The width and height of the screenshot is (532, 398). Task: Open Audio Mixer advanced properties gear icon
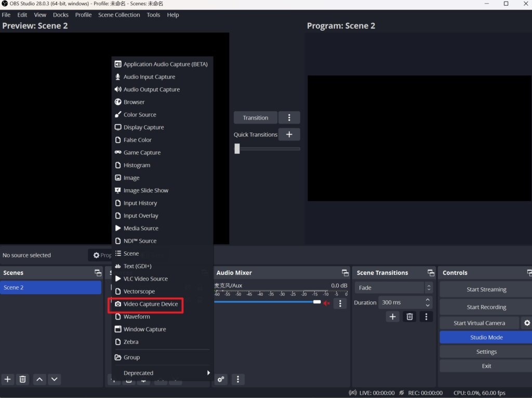coord(221,379)
